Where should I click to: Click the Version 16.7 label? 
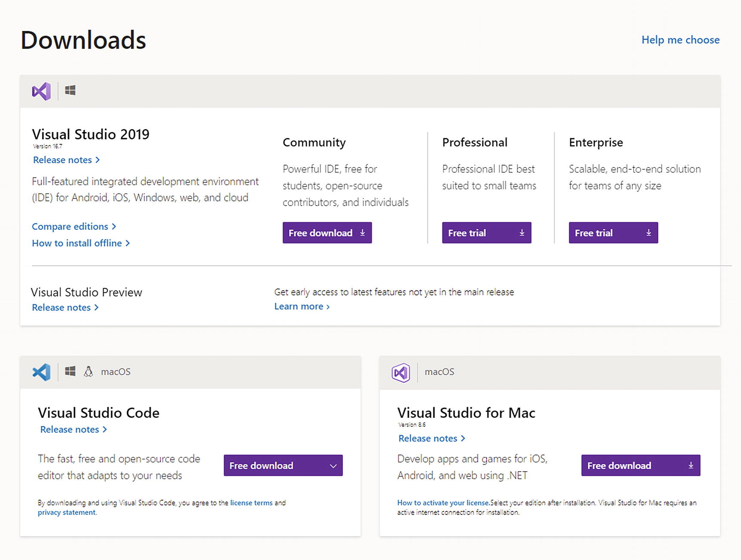48,146
